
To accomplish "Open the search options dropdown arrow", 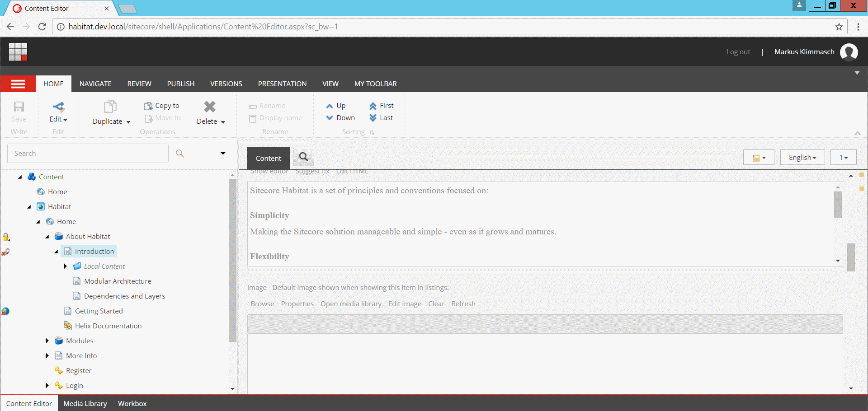I will point(223,154).
